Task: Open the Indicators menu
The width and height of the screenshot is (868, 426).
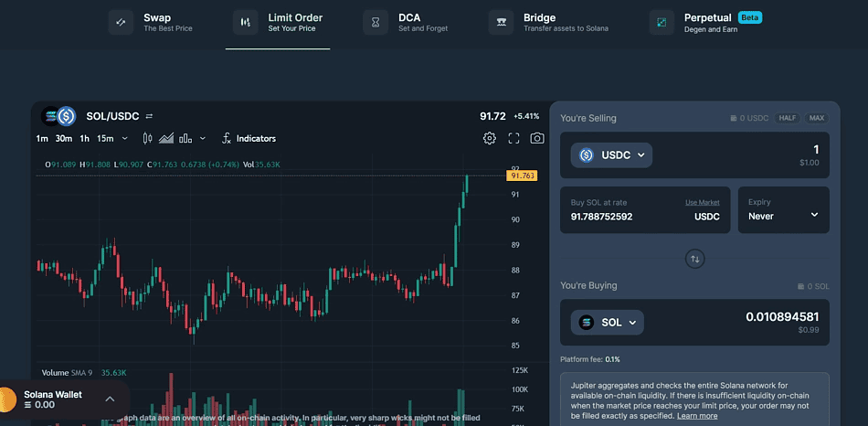Action: (249, 138)
